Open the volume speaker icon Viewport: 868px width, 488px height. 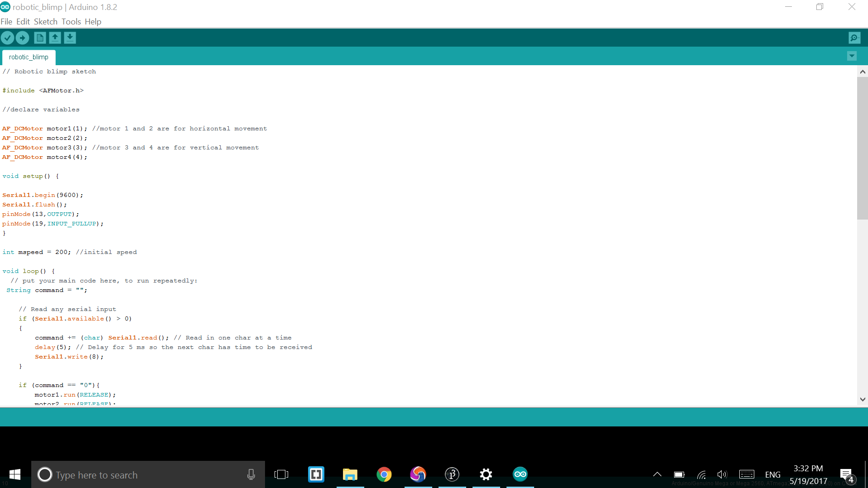point(723,474)
